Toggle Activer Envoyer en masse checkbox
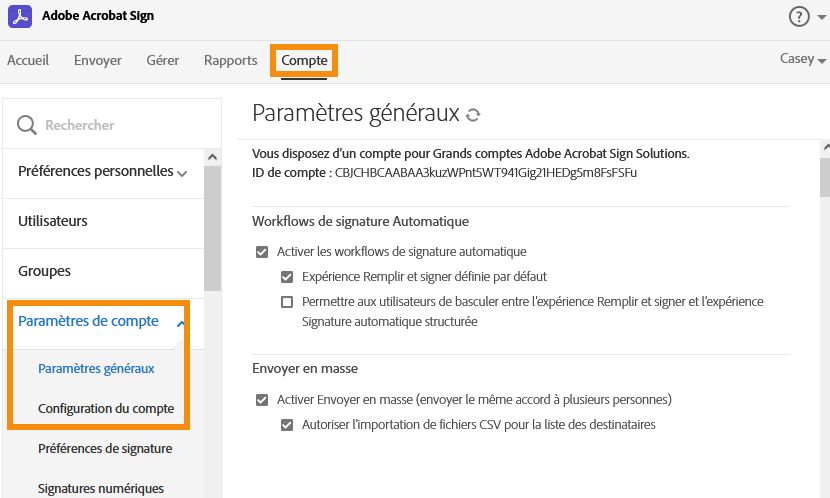The height and width of the screenshot is (498, 830). point(261,400)
